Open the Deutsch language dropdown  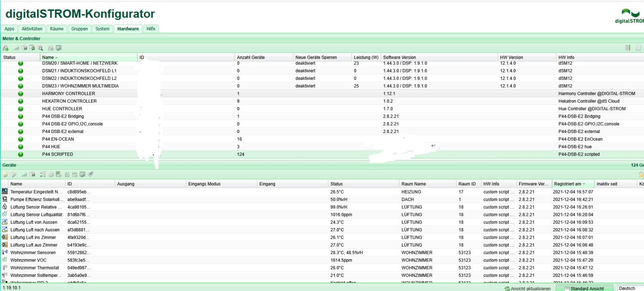pyautogui.click(x=630, y=288)
